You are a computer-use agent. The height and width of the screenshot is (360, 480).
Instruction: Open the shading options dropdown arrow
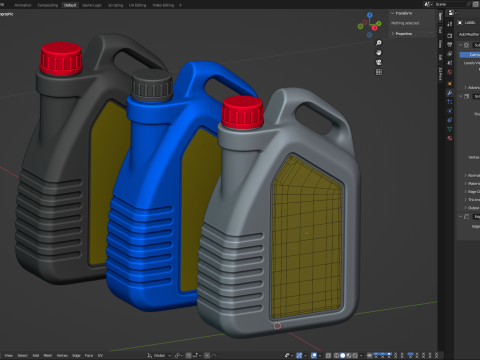click(x=361, y=355)
